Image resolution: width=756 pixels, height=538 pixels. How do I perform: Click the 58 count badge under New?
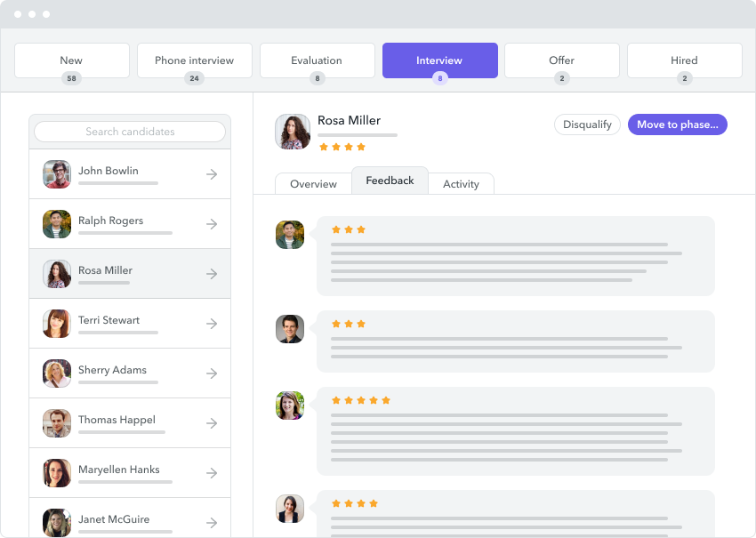71,78
